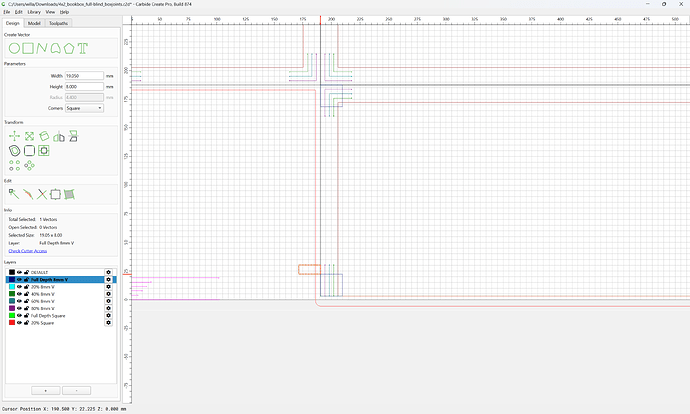The image size is (690, 414).
Task: Select the Full Depth Square layer row
Action: pos(61,315)
